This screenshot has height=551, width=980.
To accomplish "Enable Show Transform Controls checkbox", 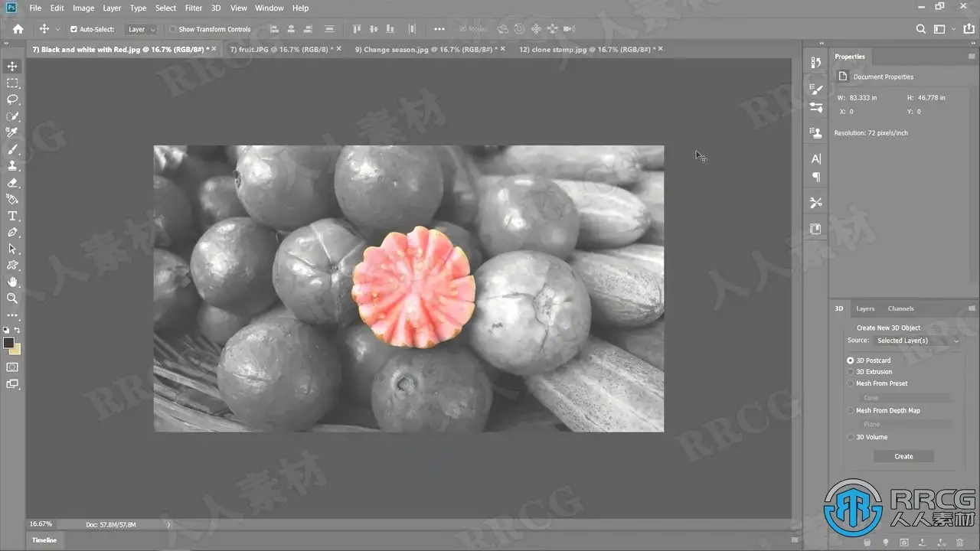I will click(172, 29).
